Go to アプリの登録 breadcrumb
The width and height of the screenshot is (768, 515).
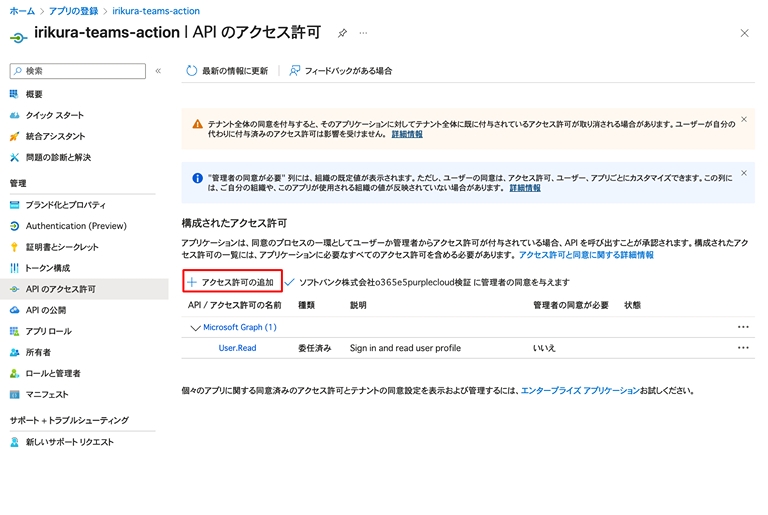[x=73, y=11]
